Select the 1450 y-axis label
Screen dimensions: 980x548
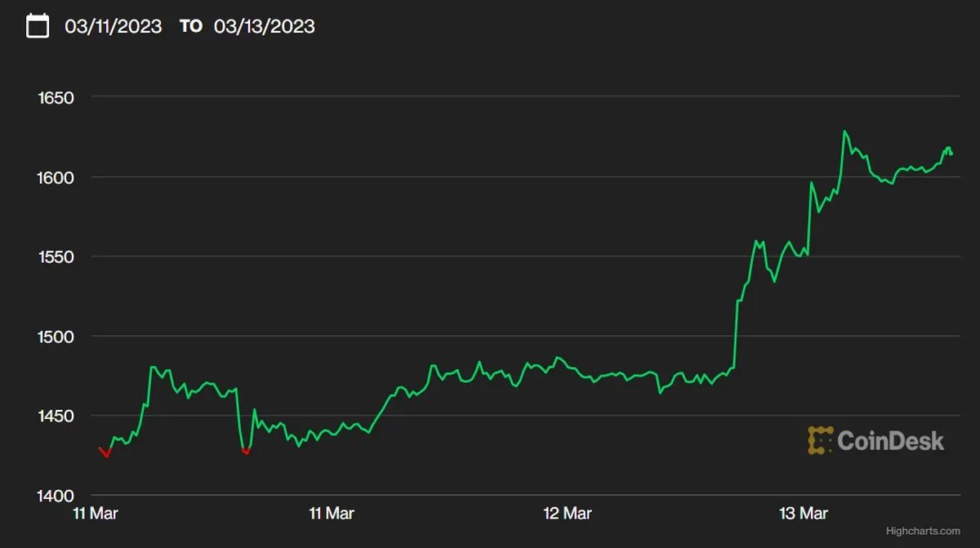point(56,417)
